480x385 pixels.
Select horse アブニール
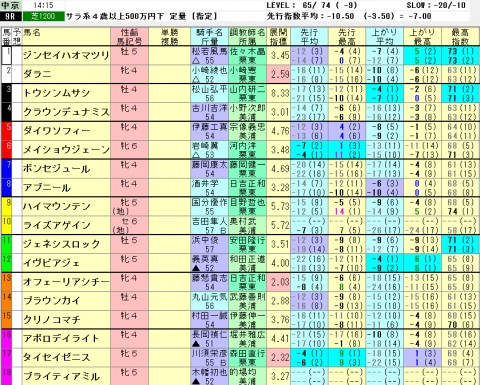47,187
